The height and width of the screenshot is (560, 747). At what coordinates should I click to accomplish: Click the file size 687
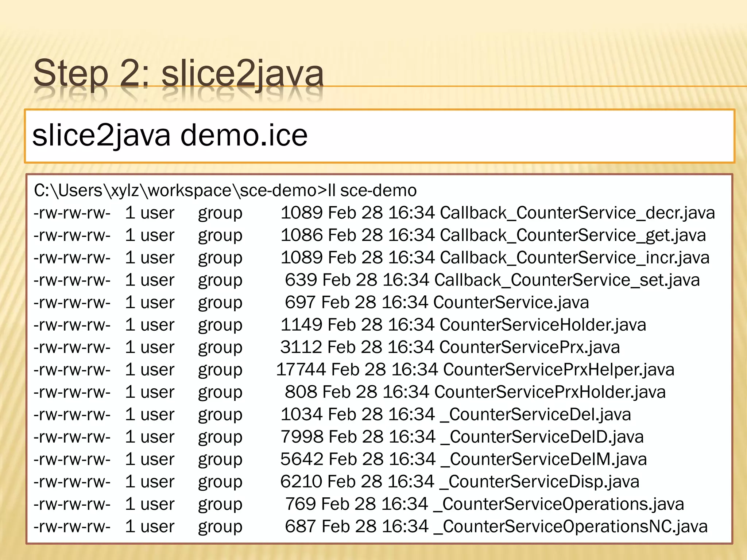[301, 527]
